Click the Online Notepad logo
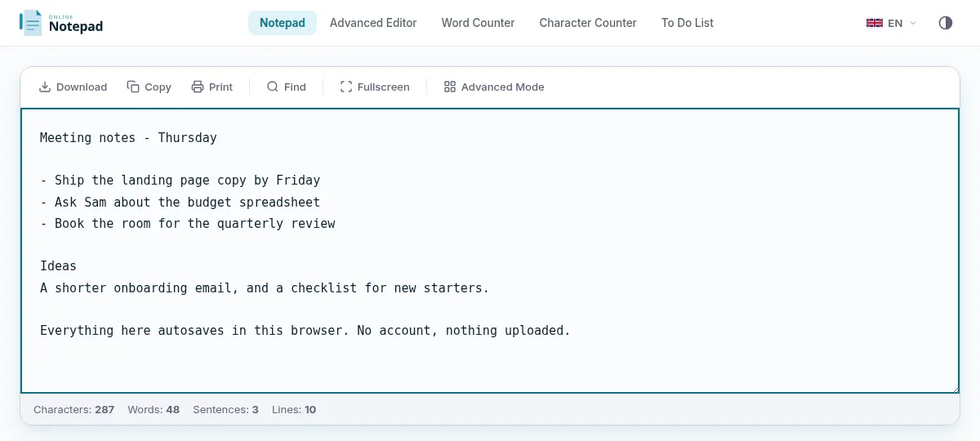This screenshot has height=441, width=980. [61, 23]
